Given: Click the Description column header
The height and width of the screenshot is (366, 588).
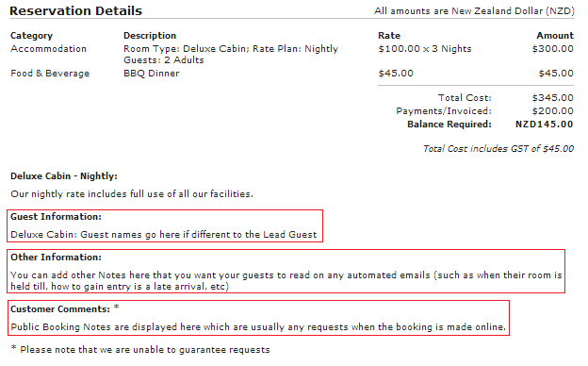Looking at the screenshot, I should point(150,36).
